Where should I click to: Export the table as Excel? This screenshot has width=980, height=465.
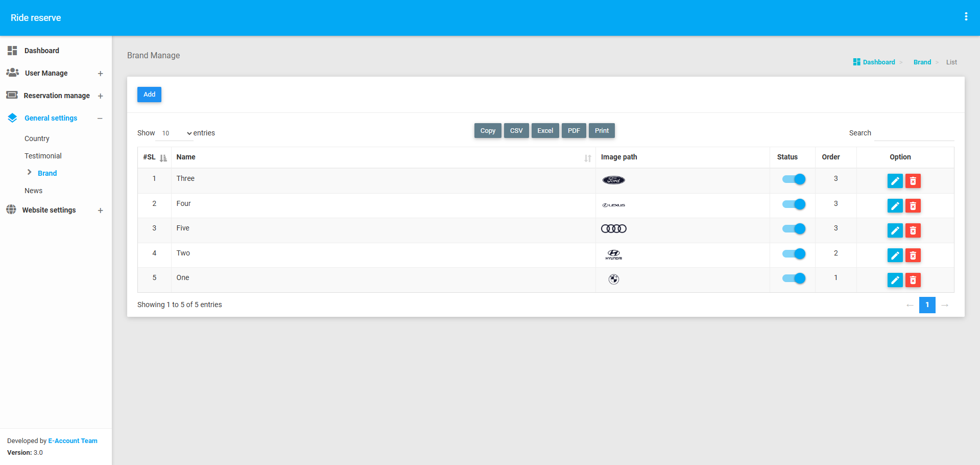545,131
